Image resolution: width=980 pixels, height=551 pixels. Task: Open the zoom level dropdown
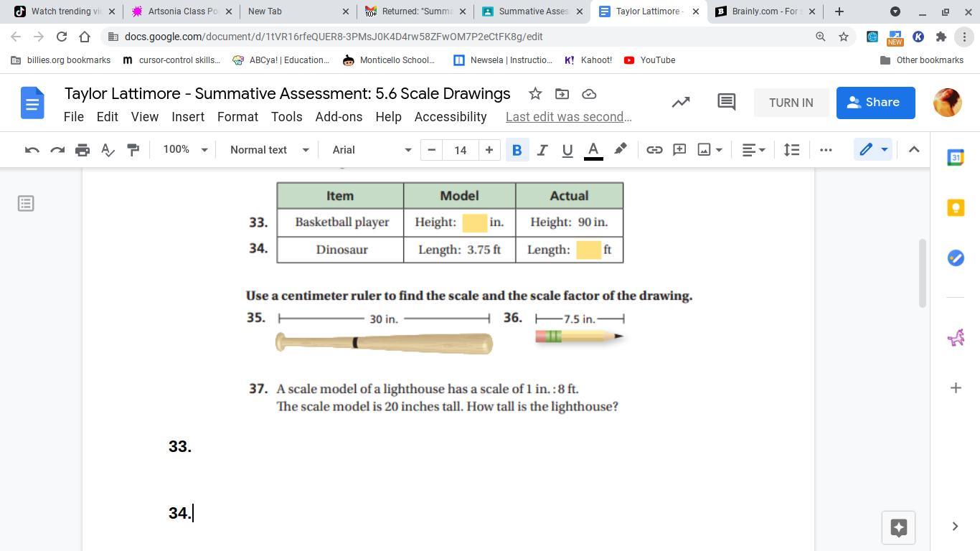[185, 150]
